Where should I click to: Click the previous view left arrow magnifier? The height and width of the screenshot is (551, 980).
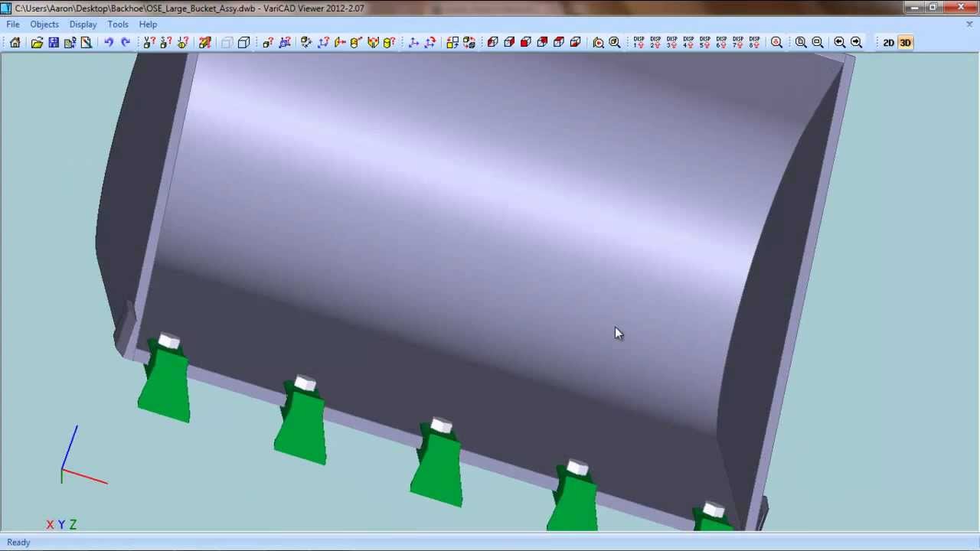(x=840, y=43)
